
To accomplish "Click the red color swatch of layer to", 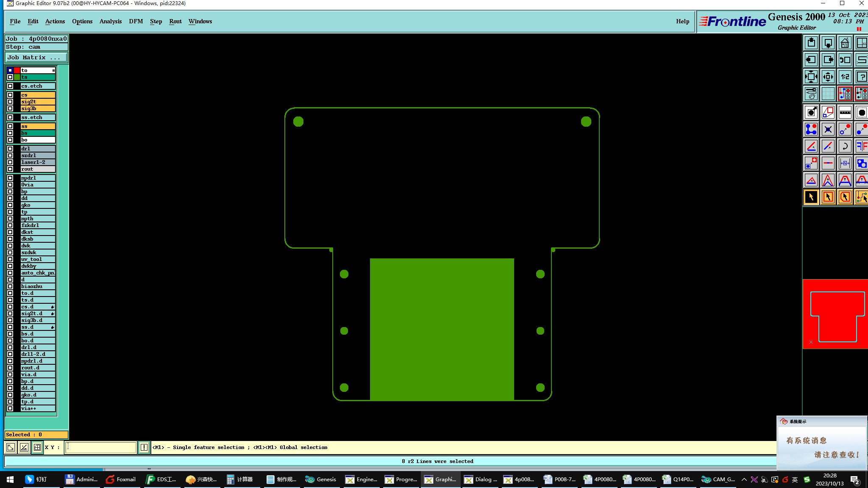I will tap(17, 70).
